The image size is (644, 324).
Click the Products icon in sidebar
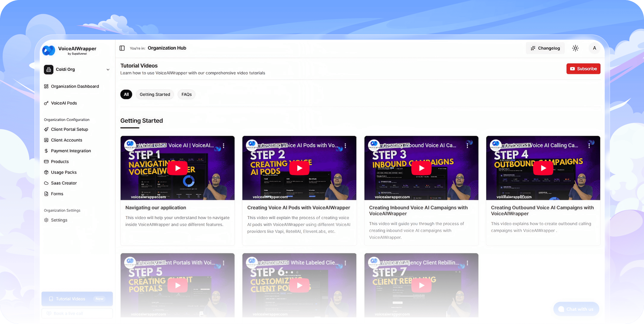pyautogui.click(x=47, y=161)
